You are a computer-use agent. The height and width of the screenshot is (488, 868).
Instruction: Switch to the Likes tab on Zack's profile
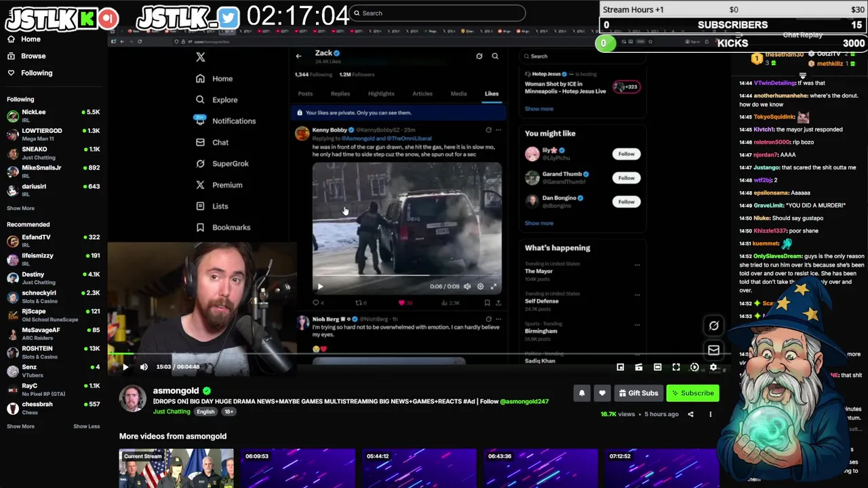492,94
